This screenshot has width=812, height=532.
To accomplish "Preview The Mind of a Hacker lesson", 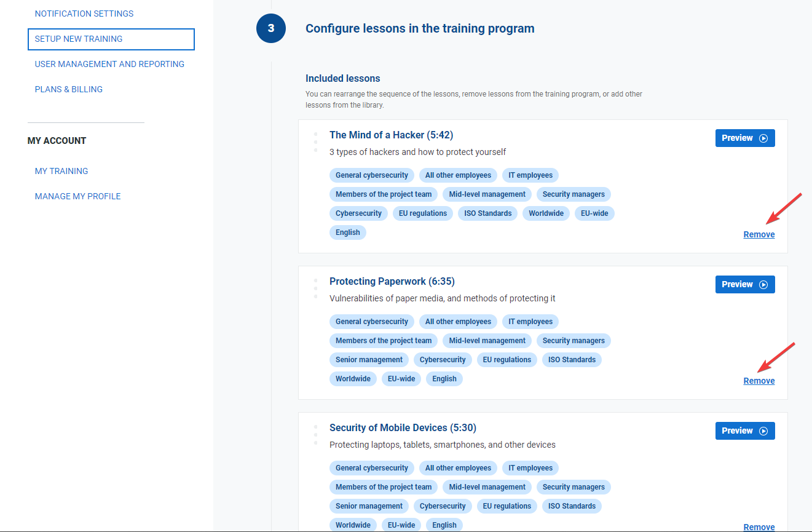I will click(745, 138).
